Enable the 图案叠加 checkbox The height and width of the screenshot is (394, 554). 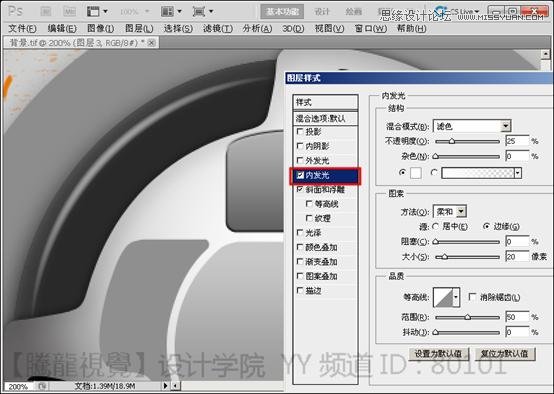(300, 276)
